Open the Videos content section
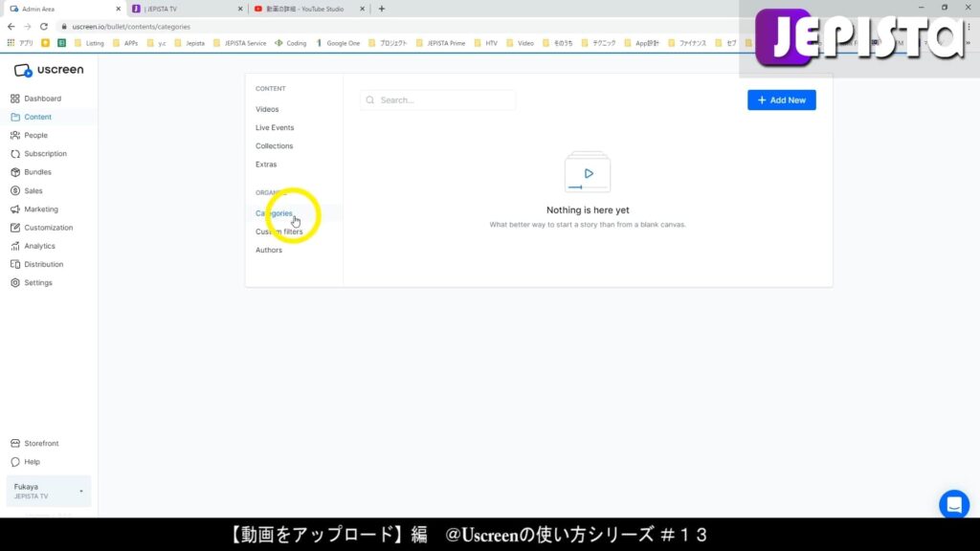 pos(267,109)
